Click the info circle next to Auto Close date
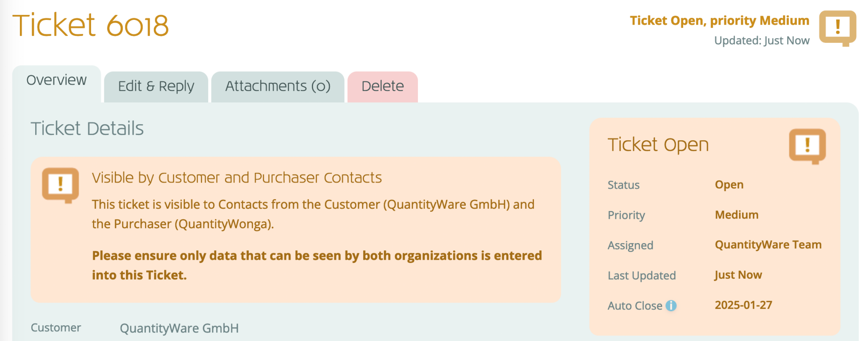 (x=672, y=305)
